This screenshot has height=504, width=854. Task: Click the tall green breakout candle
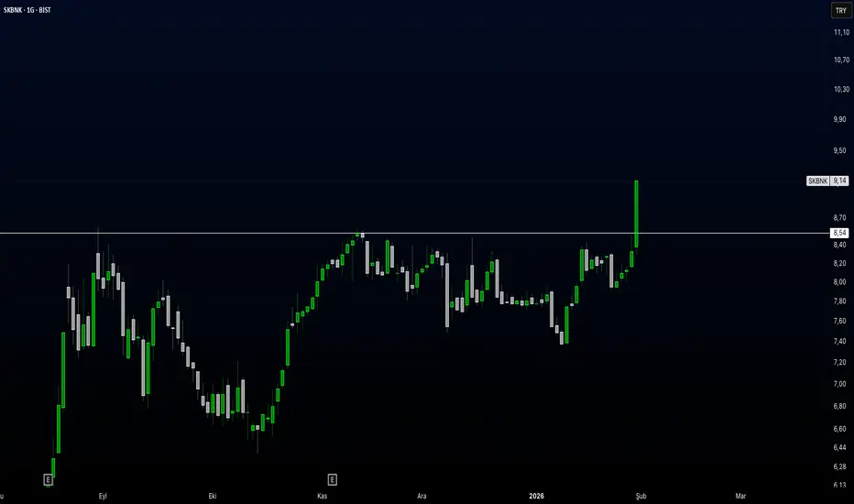click(636, 214)
